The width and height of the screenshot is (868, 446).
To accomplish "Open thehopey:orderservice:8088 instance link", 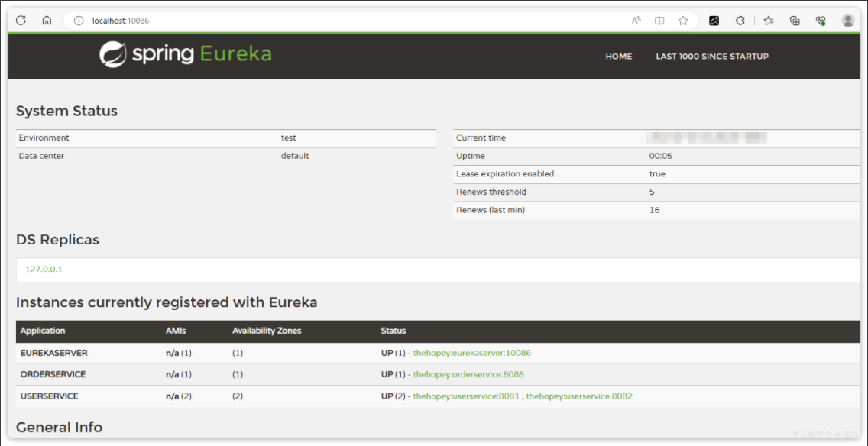I will 468,374.
